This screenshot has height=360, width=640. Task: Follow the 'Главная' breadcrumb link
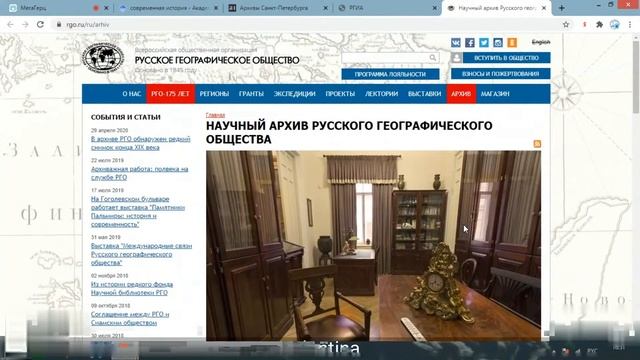(x=215, y=115)
